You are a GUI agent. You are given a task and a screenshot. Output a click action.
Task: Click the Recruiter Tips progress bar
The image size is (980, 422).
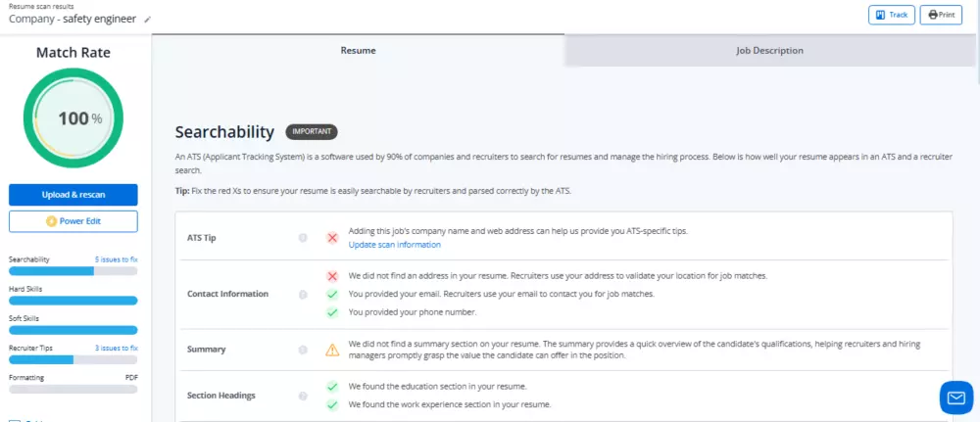click(73, 359)
